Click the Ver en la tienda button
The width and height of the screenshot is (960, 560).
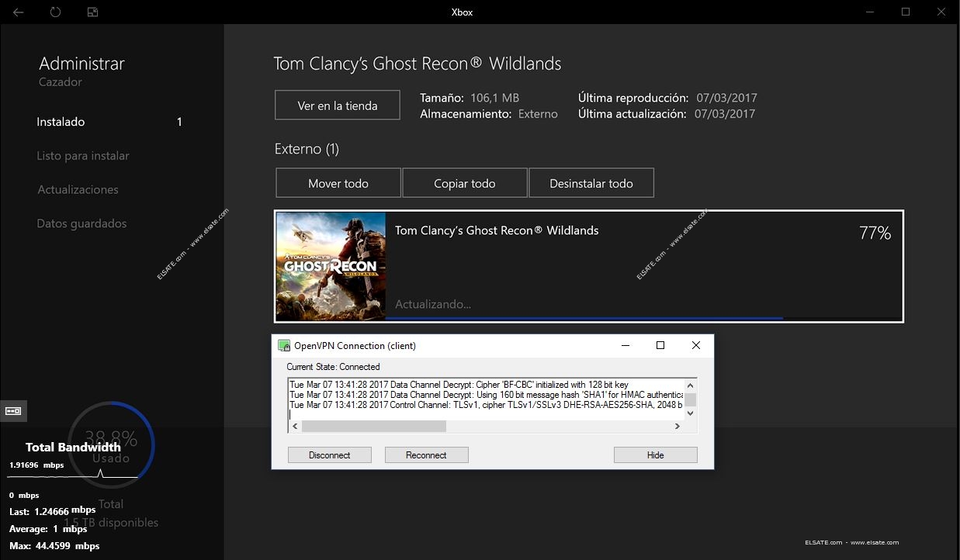pyautogui.click(x=338, y=105)
